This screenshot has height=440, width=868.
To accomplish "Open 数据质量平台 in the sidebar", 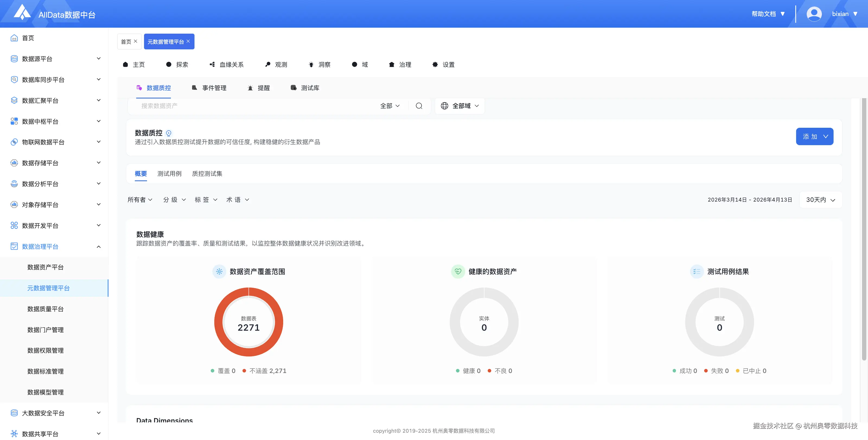I will point(45,309).
